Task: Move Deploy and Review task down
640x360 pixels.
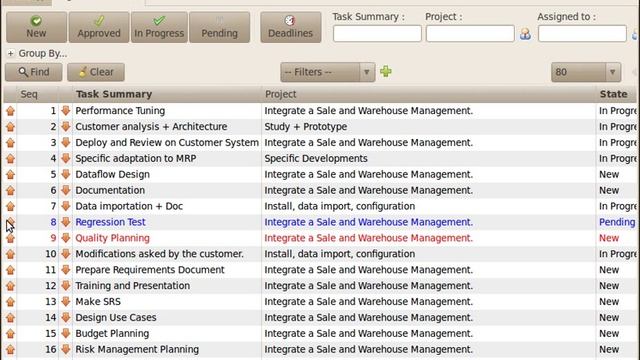Action: (x=66, y=143)
